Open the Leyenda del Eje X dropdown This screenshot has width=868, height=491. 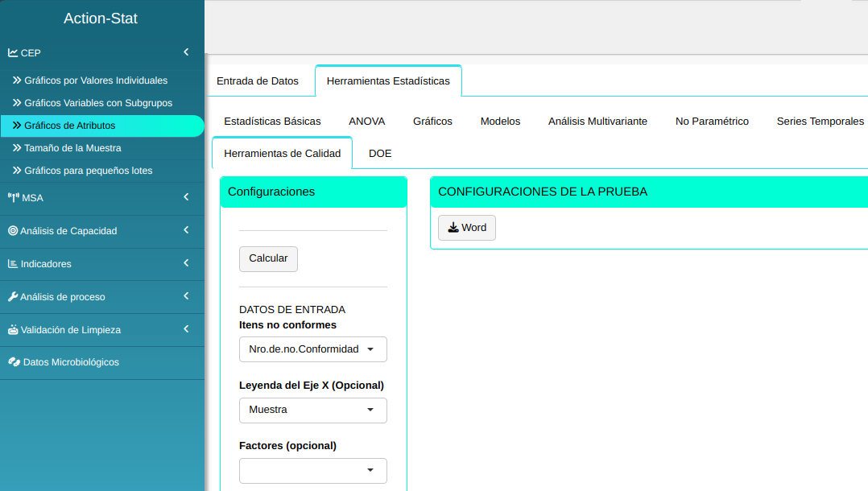click(312, 410)
